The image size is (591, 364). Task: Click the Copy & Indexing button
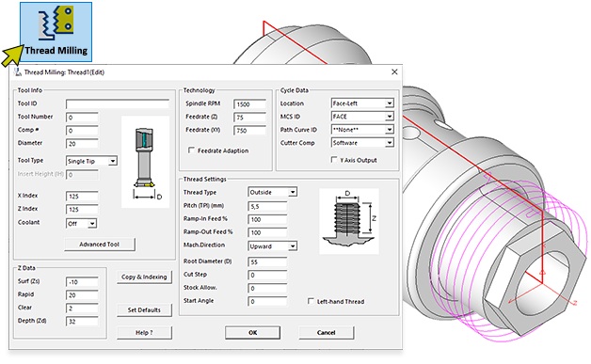click(144, 277)
